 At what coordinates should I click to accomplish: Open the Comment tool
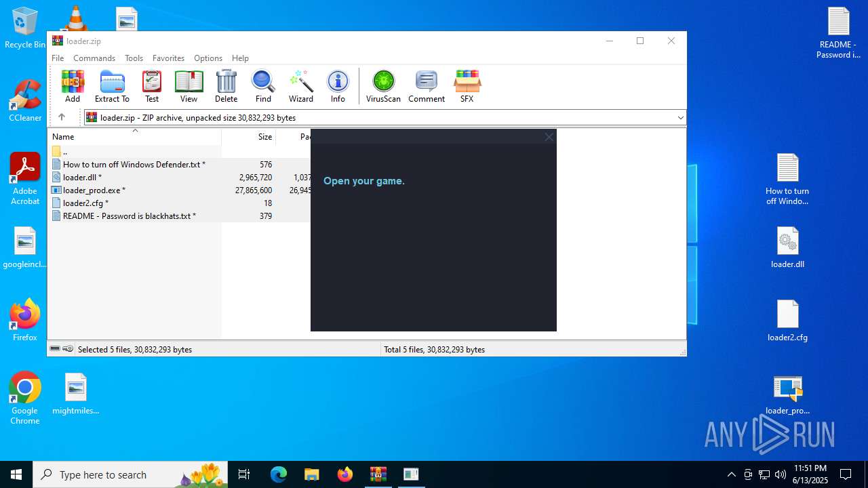(427, 86)
